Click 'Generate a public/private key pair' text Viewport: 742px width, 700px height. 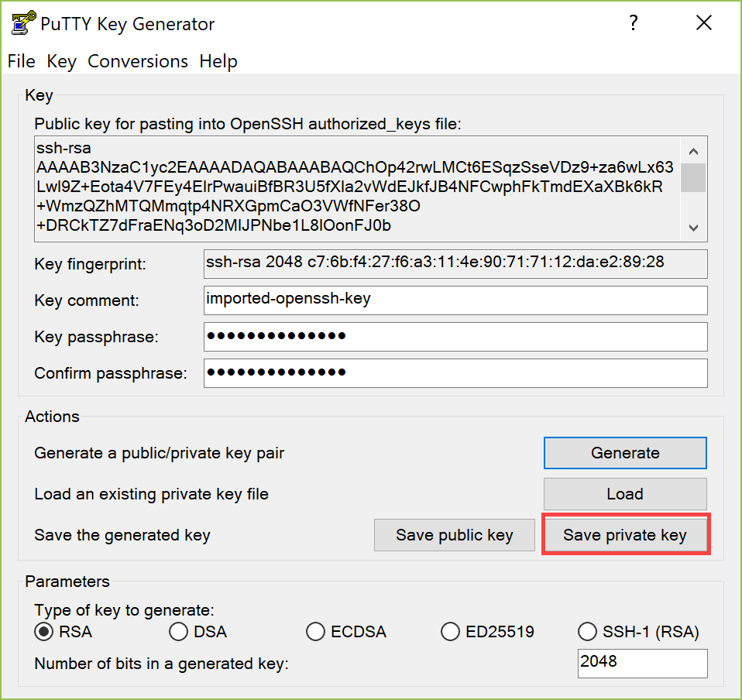point(160,453)
